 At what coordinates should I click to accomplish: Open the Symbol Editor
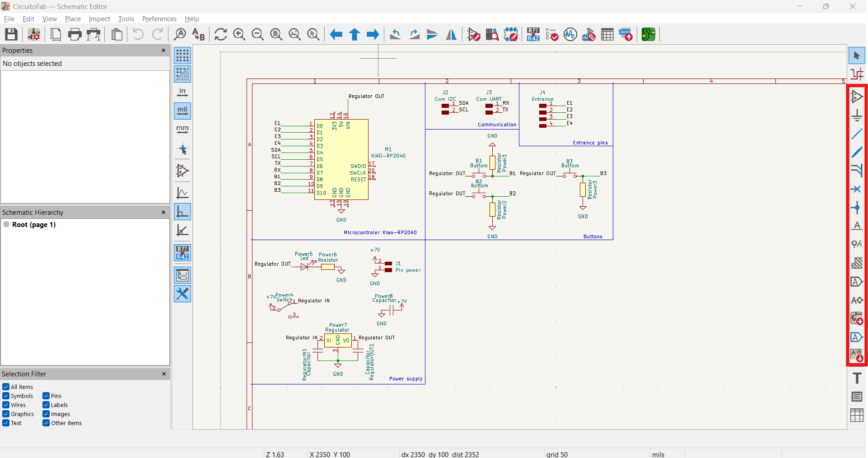474,34
